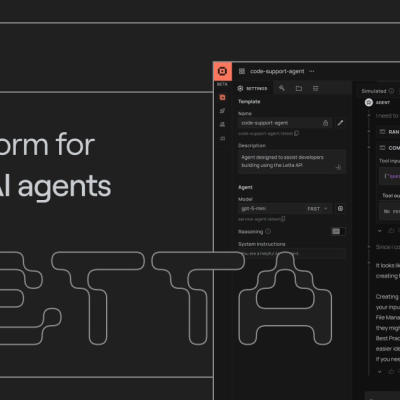This screenshot has width=400, height=400.
Task: Click the copy icon under Tool output block
Action: (x=392, y=231)
